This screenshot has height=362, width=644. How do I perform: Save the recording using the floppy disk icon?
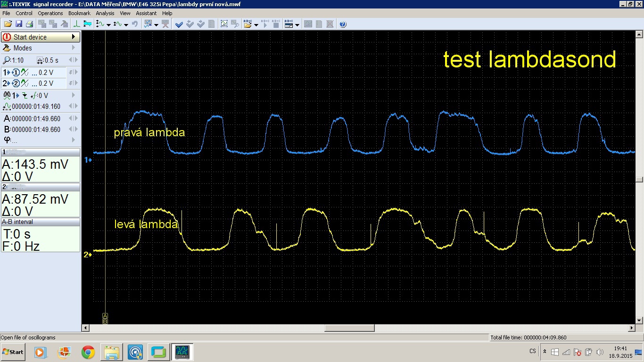pos(19,24)
